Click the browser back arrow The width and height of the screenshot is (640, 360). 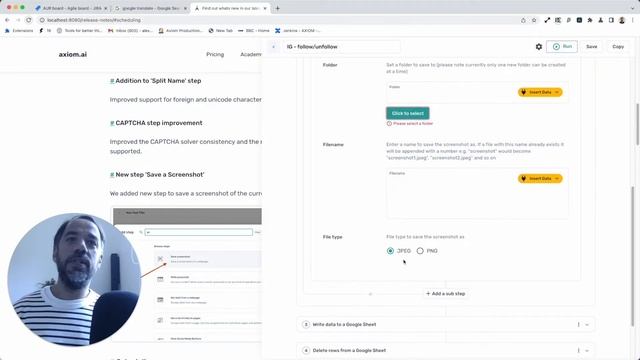(x=7, y=20)
